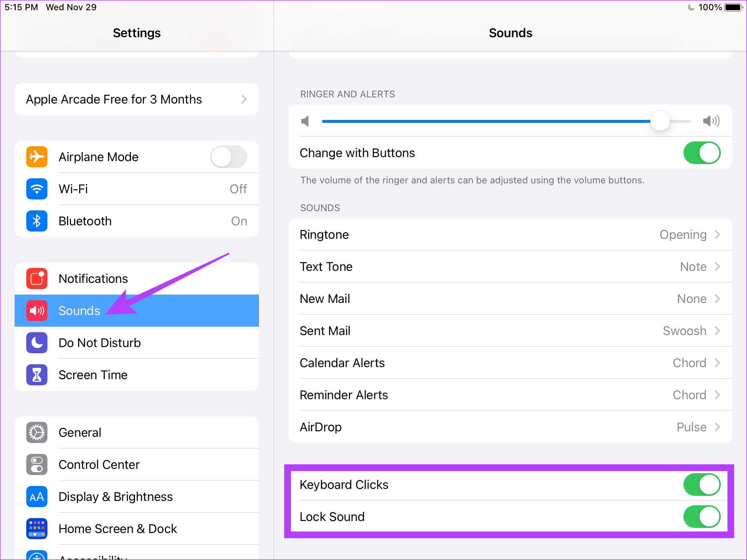The width and height of the screenshot is (747, 560).
Task: Open AirDrop sound options
Action: pyautogui.click(x=511, y=427)
